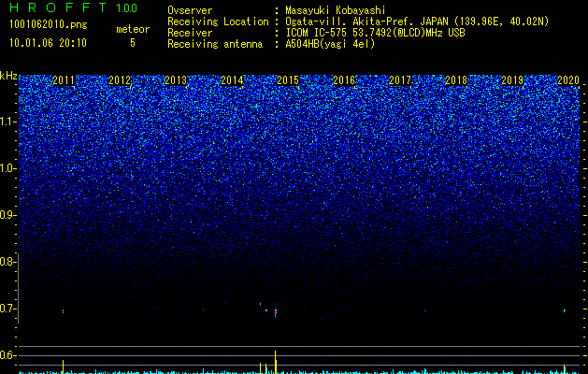Viewport: 588px width, 374px height.
Task: Click the 1.1 kHz axis label
Action: (x=7, y=122)
